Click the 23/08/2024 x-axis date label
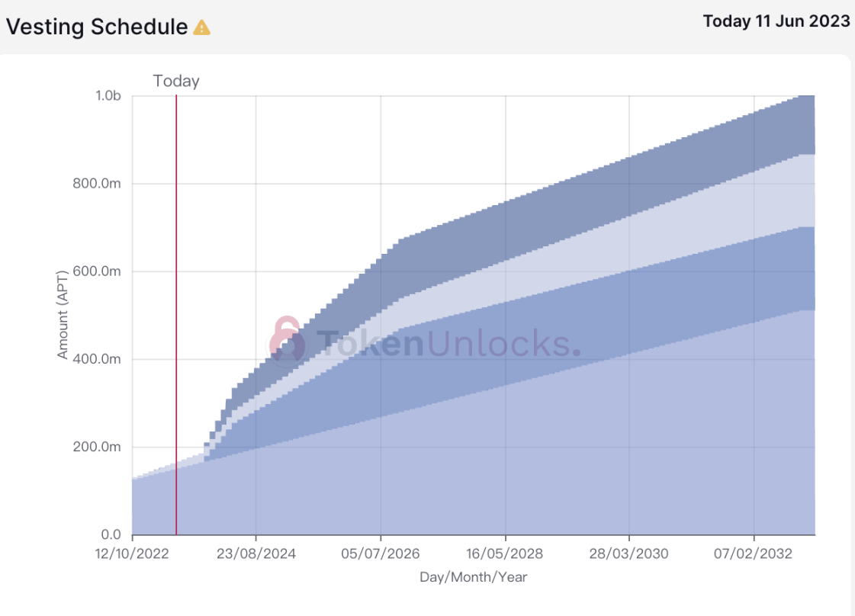Image resolution: width=855 pixels, height=616 pixels. pos(256,553)
